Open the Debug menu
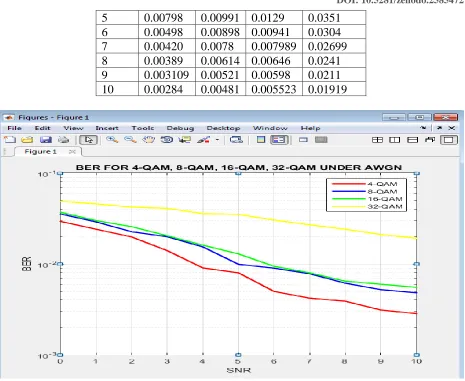This screenshot has width=465, height=381. (x=180, y=128)
